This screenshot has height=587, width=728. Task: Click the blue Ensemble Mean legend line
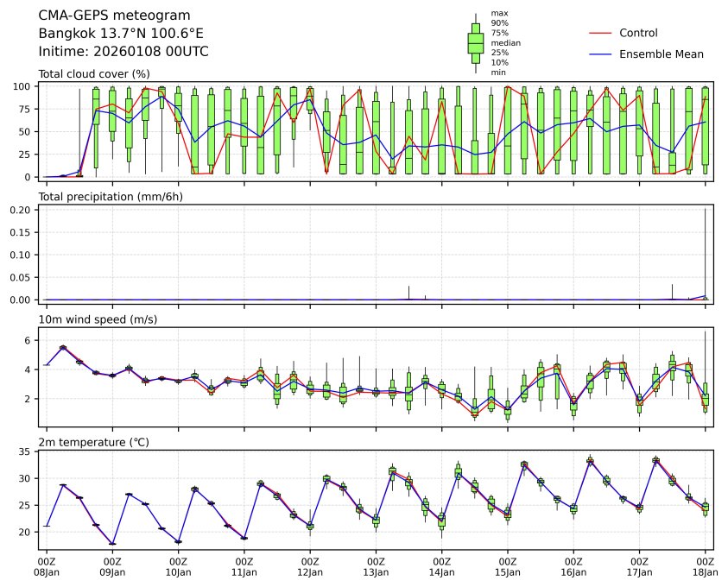point(599,54)
